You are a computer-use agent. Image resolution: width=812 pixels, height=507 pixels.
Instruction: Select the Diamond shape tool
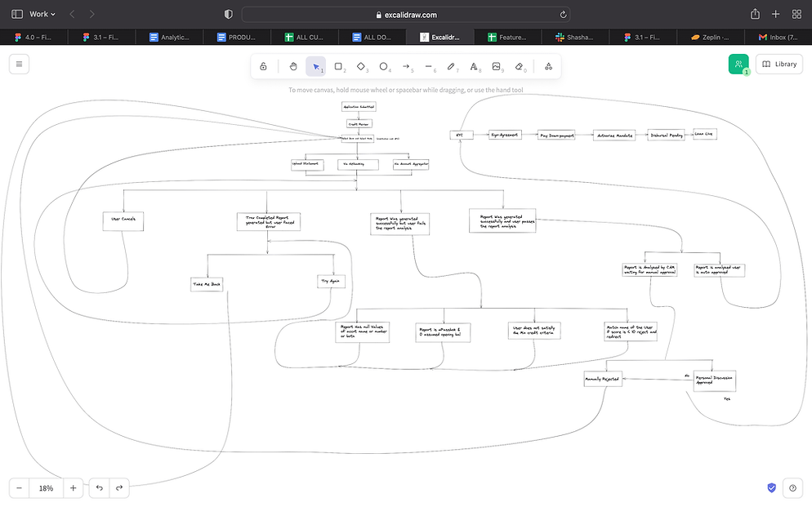(x=361, y=66)
